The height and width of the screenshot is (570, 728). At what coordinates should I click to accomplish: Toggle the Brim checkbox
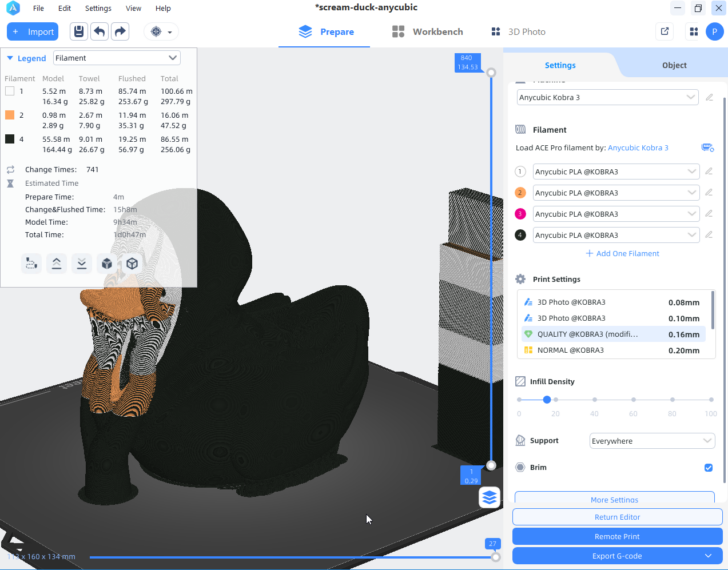pyautogui.click(x=708, y=467)
